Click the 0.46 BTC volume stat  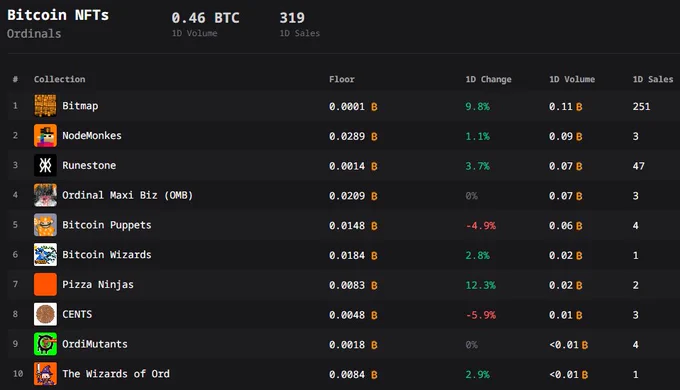205,18
